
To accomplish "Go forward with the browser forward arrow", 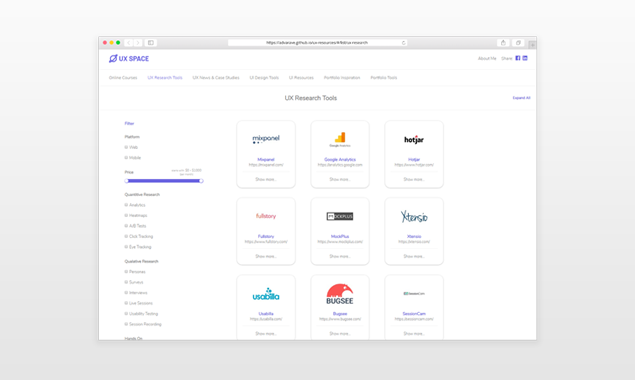I will pos(138,43).
